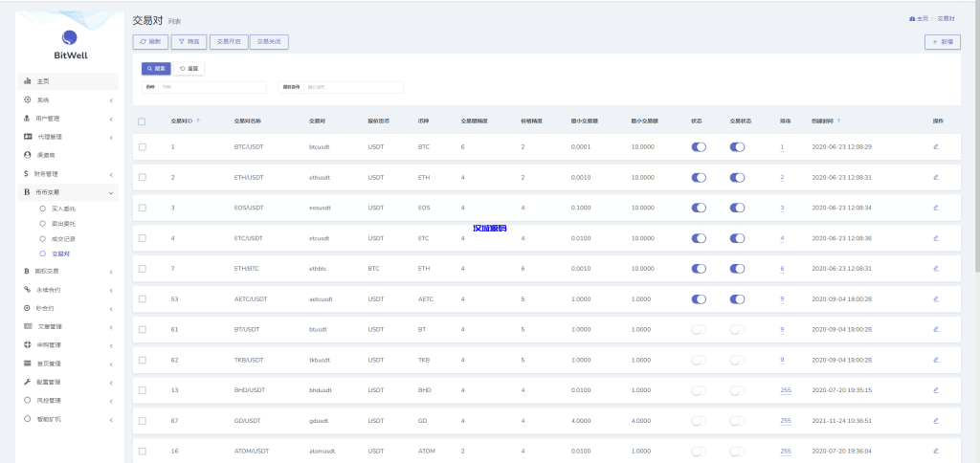
Task: Click the edit pencil icon for ETH/BTC row
Action: tap(935, 268)
